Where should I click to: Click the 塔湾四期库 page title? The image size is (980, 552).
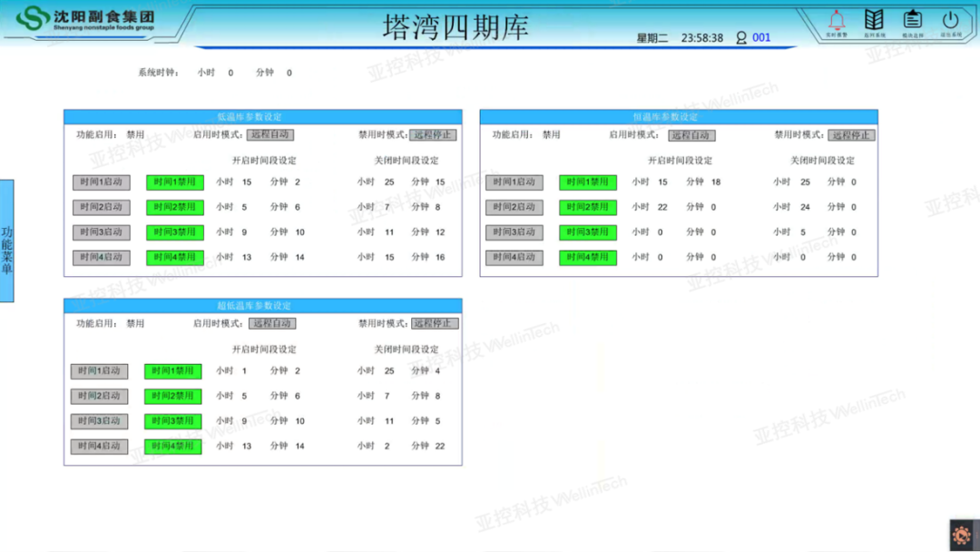tap(456, 27)
